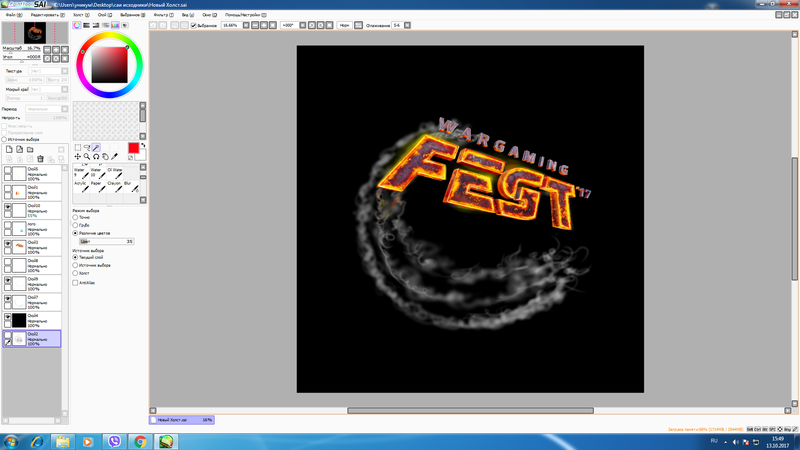The width and height of the screenshot is (800, 450).
Task: Toggle the scratchpad panel icon
Action: (x=125, y=25)
